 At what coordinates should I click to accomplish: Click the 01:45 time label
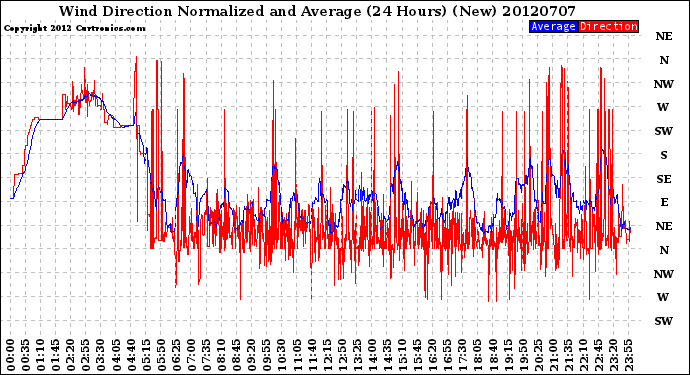click(56, 355)
